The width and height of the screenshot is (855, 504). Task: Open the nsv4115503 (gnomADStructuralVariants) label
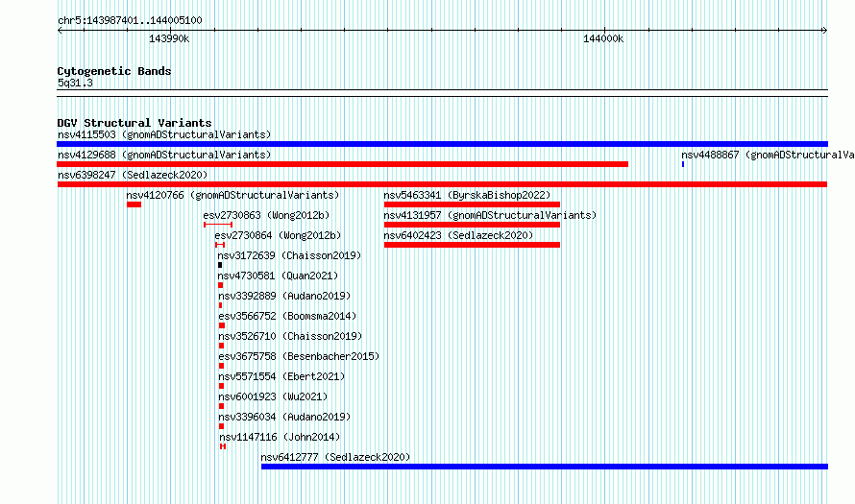coord(164,134)
